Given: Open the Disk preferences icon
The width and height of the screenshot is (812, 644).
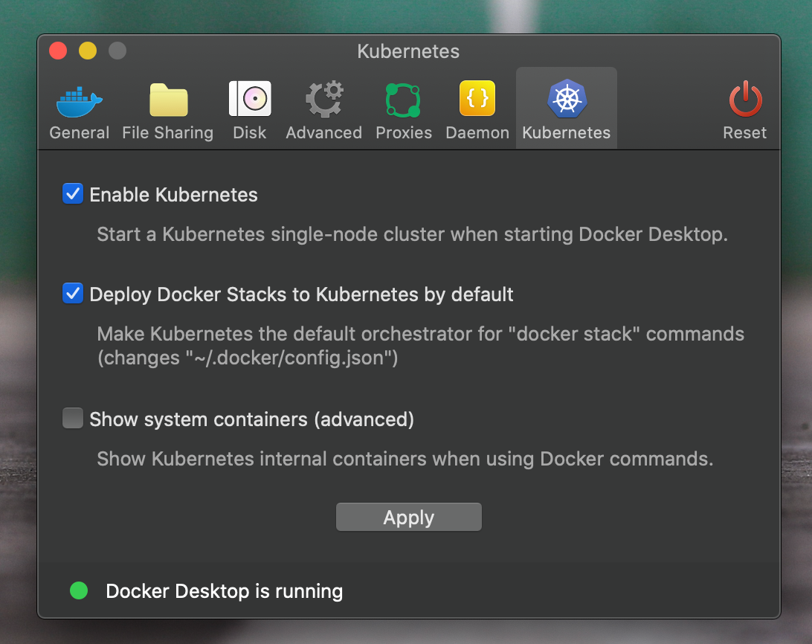Looking at the screenshot, I should (x=250, y=98).
